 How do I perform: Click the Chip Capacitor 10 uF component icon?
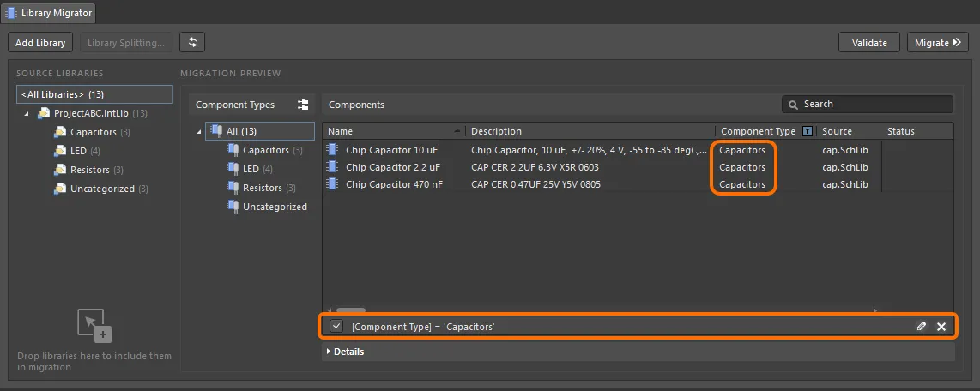coord(333,150)
